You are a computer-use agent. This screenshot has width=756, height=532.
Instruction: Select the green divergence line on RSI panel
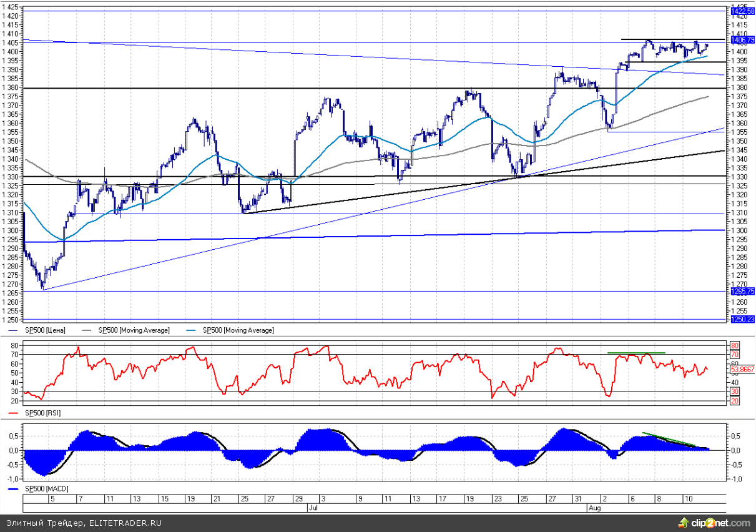click(x=636, y=353)
